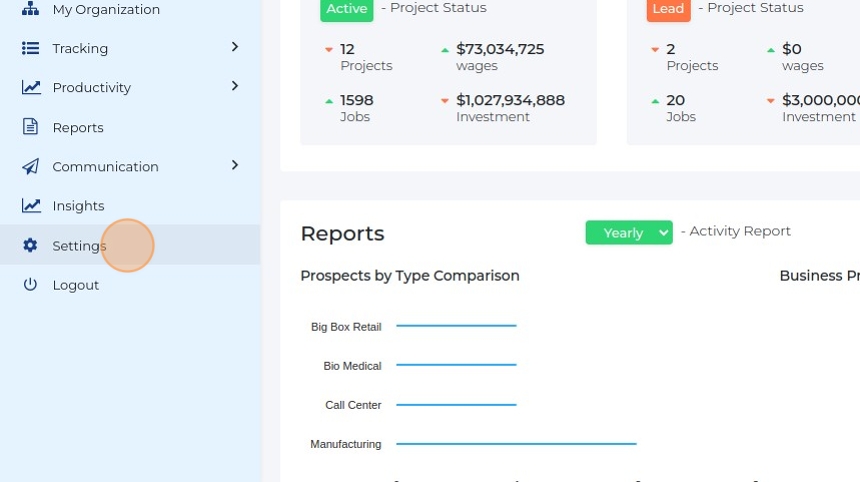The width and height of the screenshot is (860, 482).
Task: Click the orange Lead status badge
Action: (668, 9)
